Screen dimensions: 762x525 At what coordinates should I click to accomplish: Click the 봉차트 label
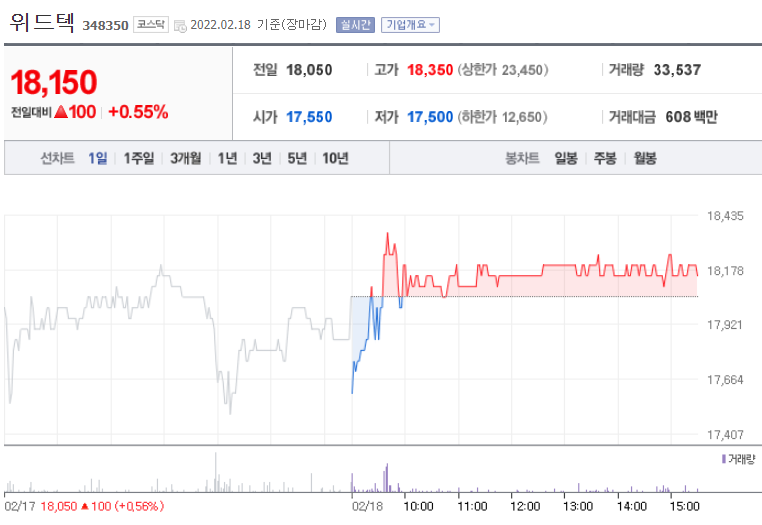522,158
